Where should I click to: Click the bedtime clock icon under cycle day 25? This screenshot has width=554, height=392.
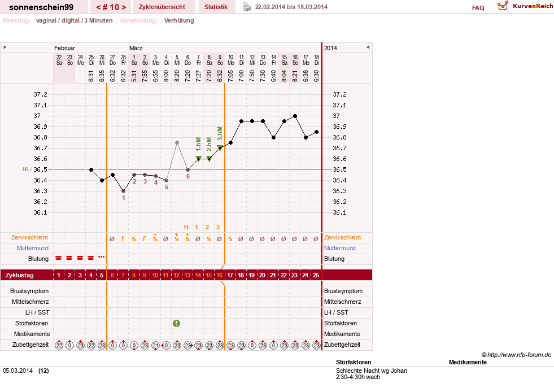pyautogui.click(x=317, y=345)
